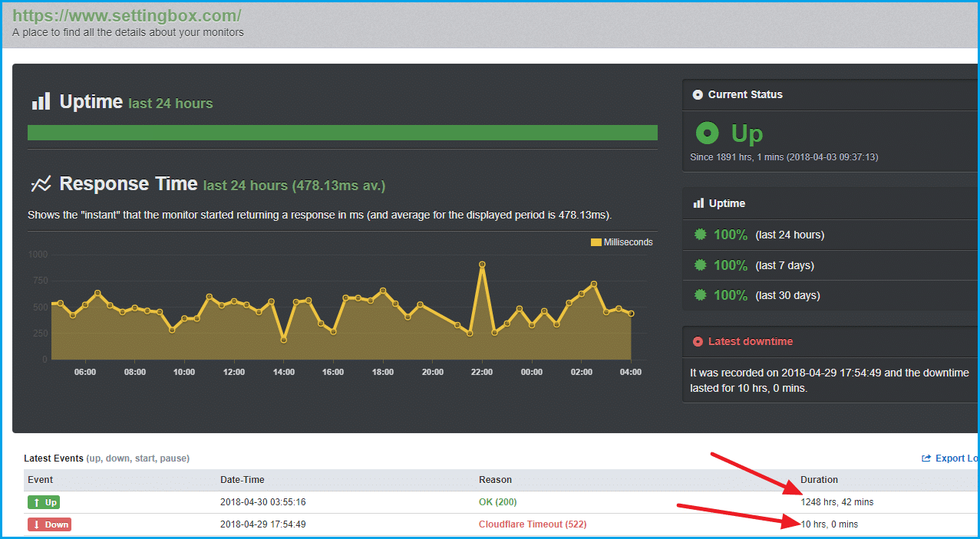The image size is (980, 539).
Task: Click the Uptime bar chart icon
Action: pos(41,101)
